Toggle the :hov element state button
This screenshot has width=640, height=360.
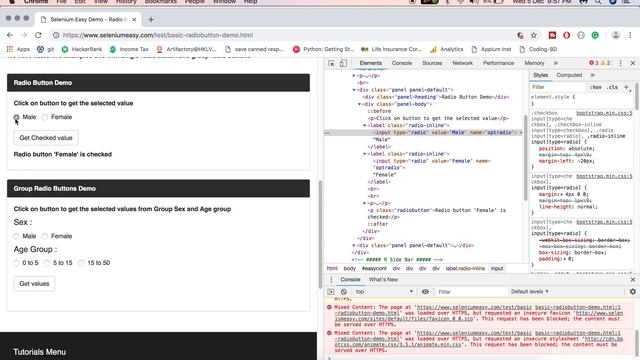point(596,87)
